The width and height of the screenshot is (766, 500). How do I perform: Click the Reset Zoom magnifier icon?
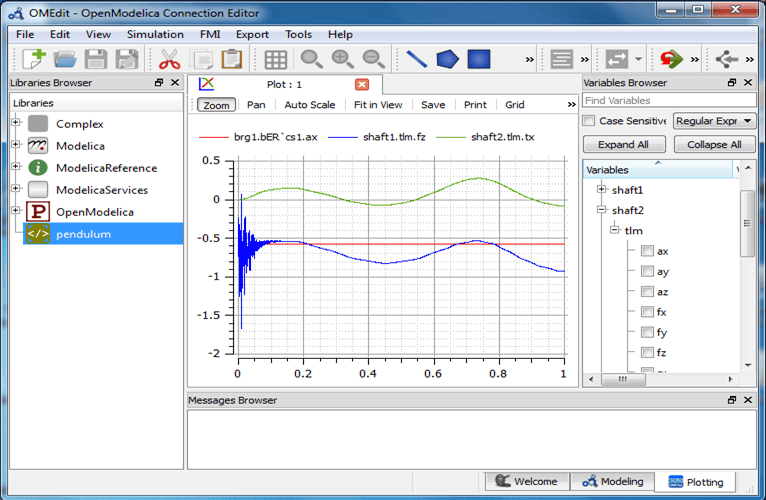pyautogui.click(x=311, y=59)
